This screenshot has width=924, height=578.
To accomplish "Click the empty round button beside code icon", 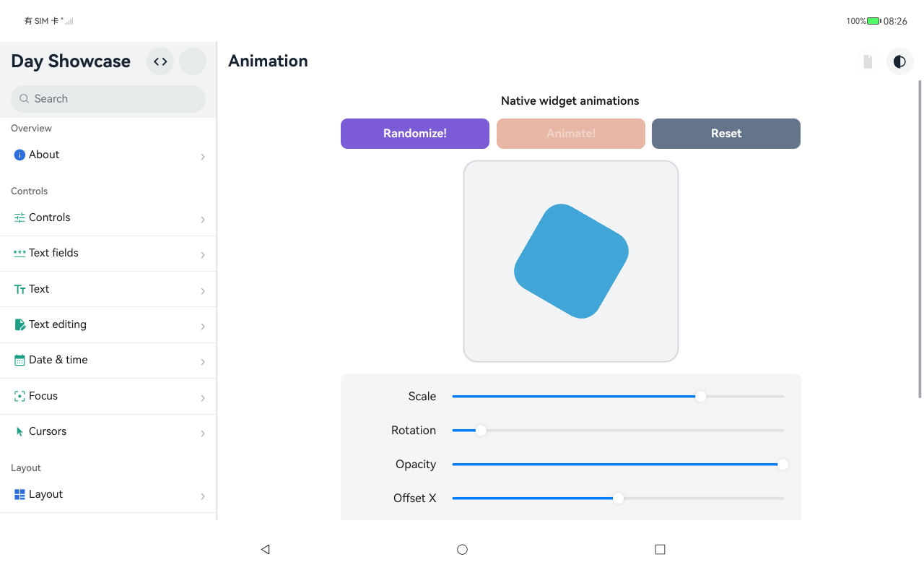I will 193,61.
